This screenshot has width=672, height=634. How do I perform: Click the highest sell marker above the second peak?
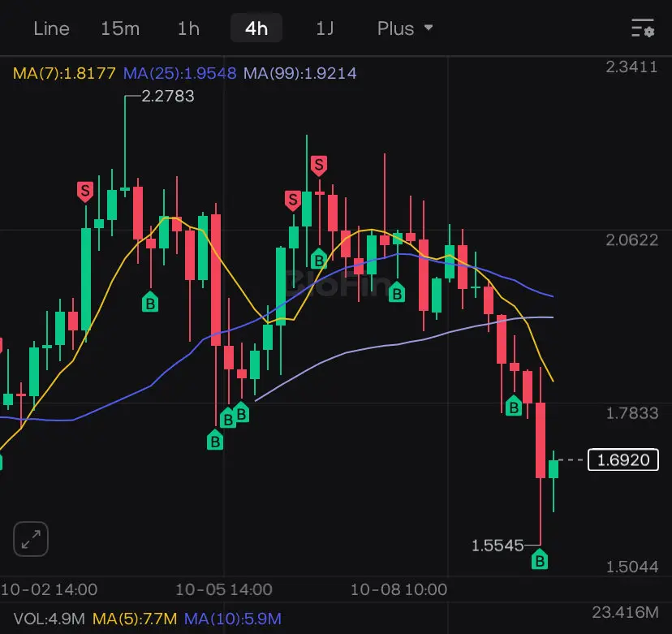319,166
